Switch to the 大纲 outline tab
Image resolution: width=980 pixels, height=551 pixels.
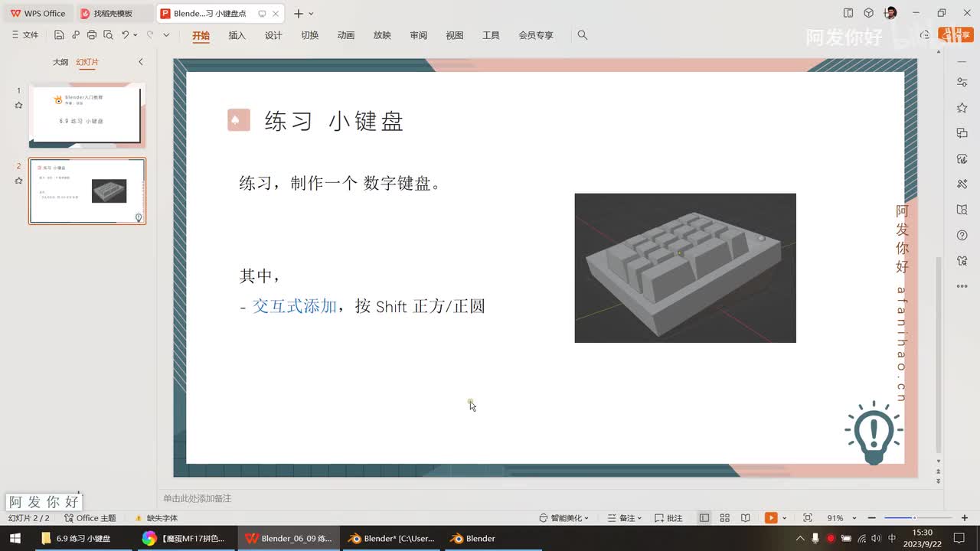pyautogui.click(x=60, y=62)
